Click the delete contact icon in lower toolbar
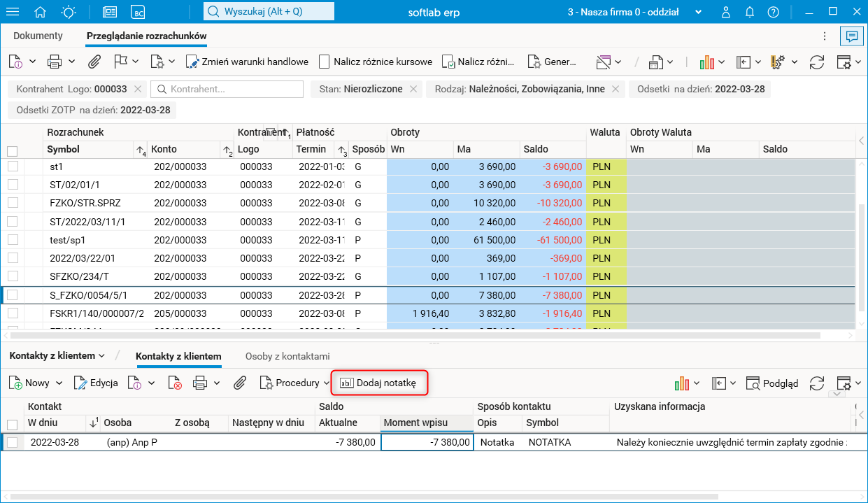The width and height of the screenshot is (868, 503). [174, 383]
